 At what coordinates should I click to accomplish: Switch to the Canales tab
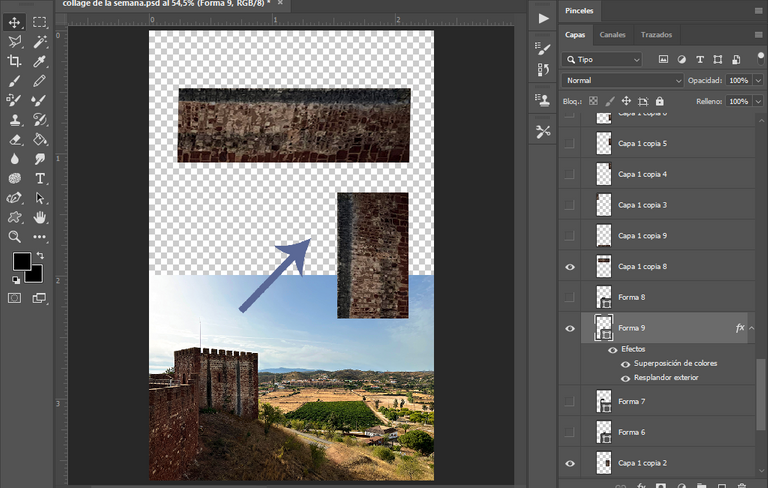[x=612, y=35]
